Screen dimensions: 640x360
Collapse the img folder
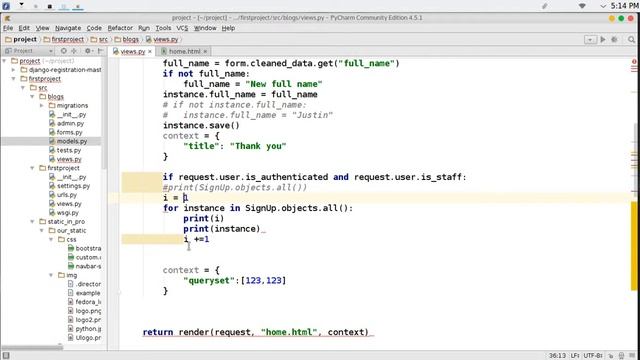click(51, 275)
